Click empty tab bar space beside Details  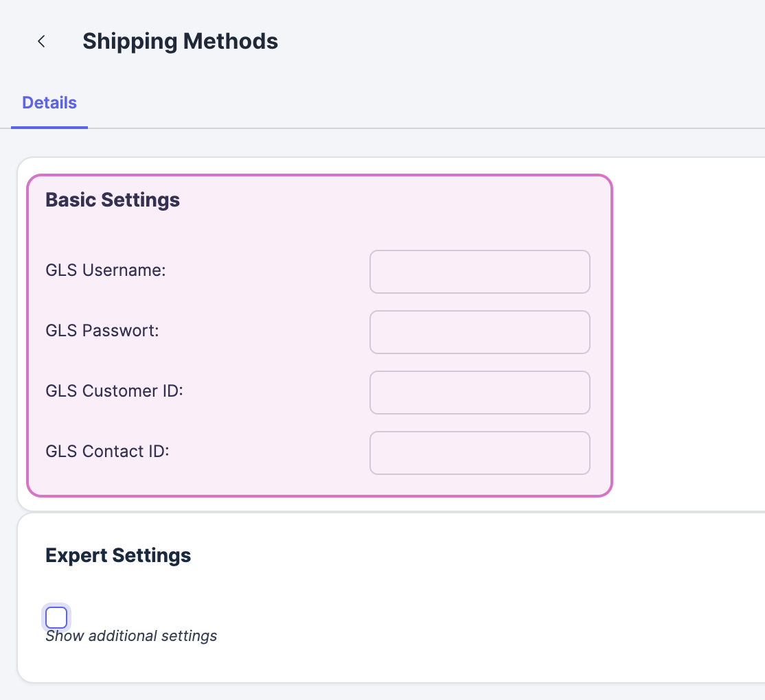pyautogui.click(x=412, y=103)
